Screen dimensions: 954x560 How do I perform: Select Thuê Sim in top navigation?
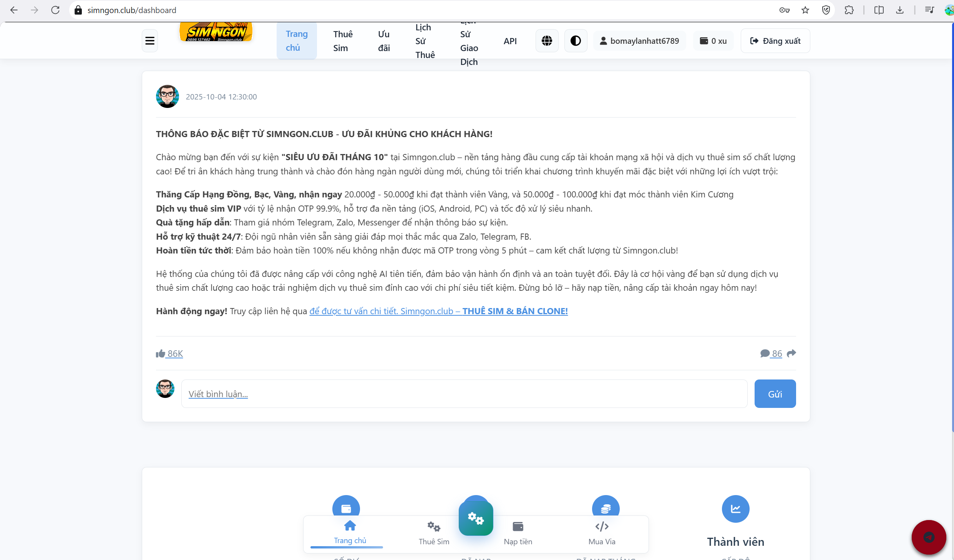tap(342, 41)
